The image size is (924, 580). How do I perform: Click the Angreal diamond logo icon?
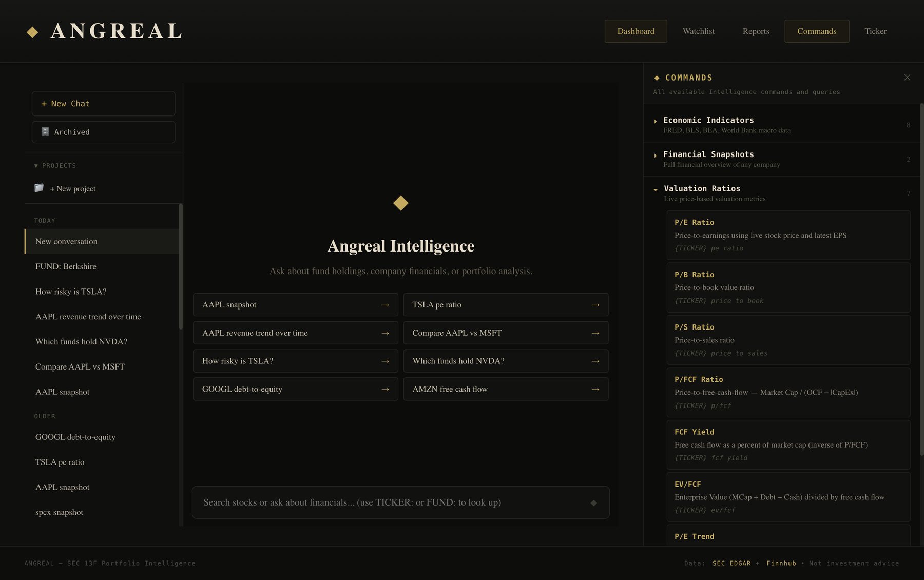[x=32, y=32]
